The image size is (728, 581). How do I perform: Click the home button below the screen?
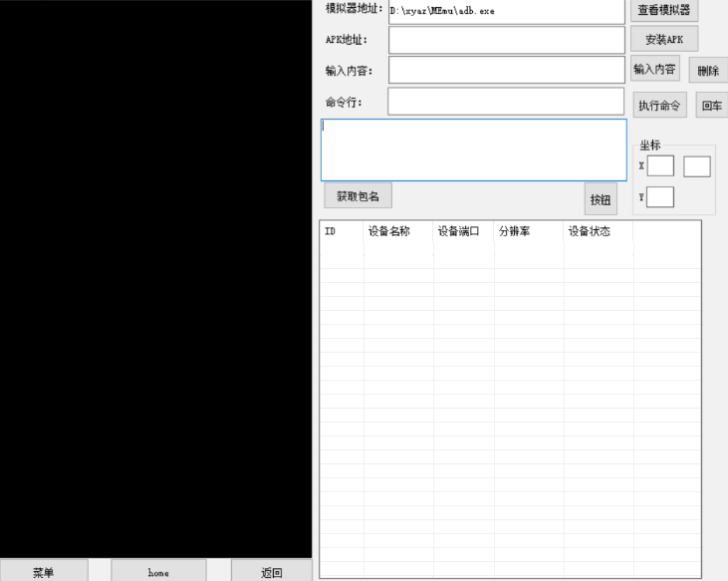[x=158, y=571]
